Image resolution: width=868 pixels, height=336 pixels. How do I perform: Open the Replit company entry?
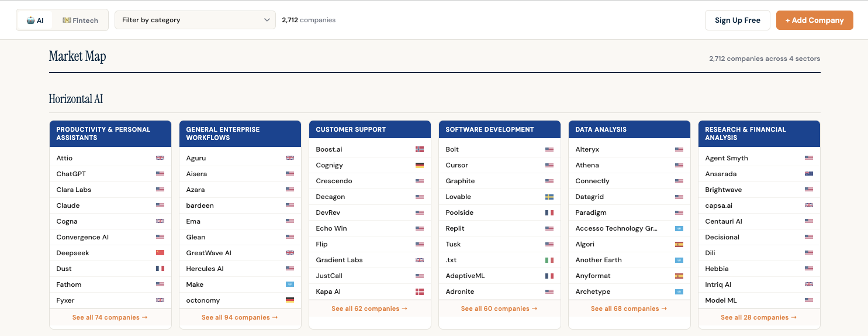click(x=500, y=228)
